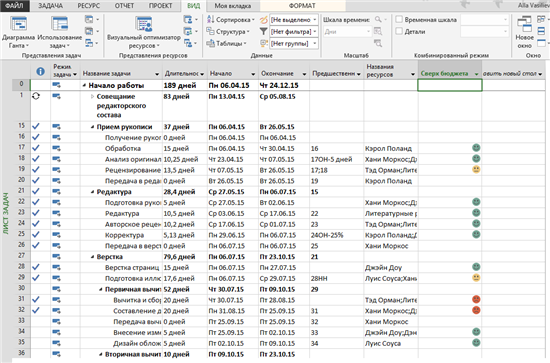The image size is (550, 363).
Task: Click the Окончание column header
Action: (x=284, y=70)
